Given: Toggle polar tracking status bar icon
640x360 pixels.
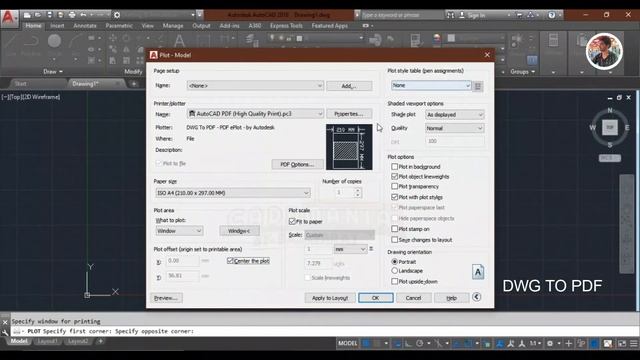Looking at the screenshot, I should click(420, 344).
